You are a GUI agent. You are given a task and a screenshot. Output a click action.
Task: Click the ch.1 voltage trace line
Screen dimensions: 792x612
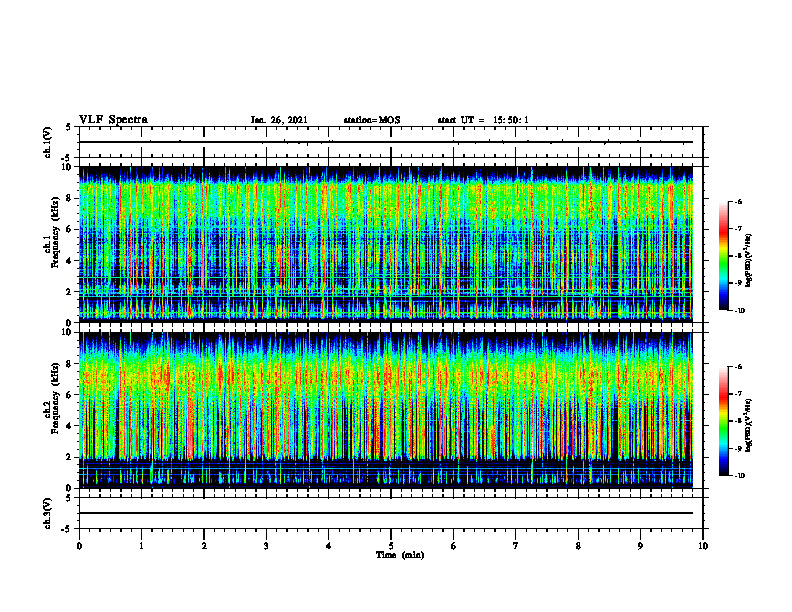click(x=386, y=142)
